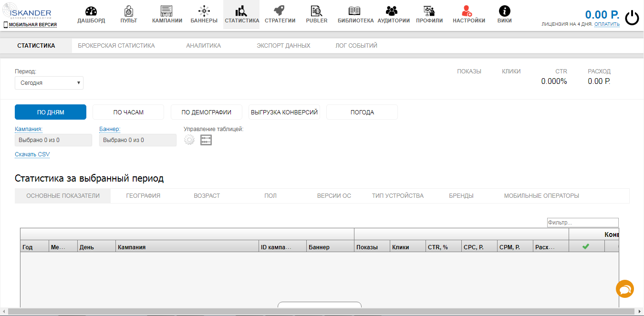Open the Дашборд section icon

[91, 11]
